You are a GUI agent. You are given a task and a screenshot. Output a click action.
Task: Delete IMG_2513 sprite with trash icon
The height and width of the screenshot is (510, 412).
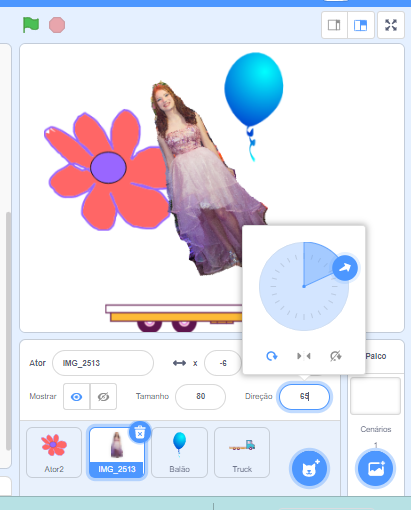point(140,433)
